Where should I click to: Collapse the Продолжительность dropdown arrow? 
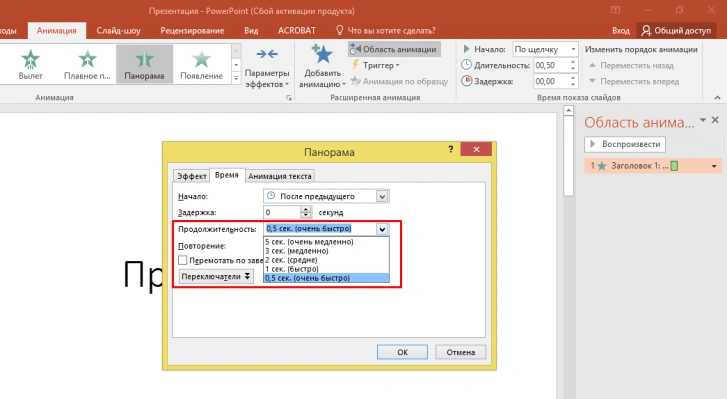(382, 229)
